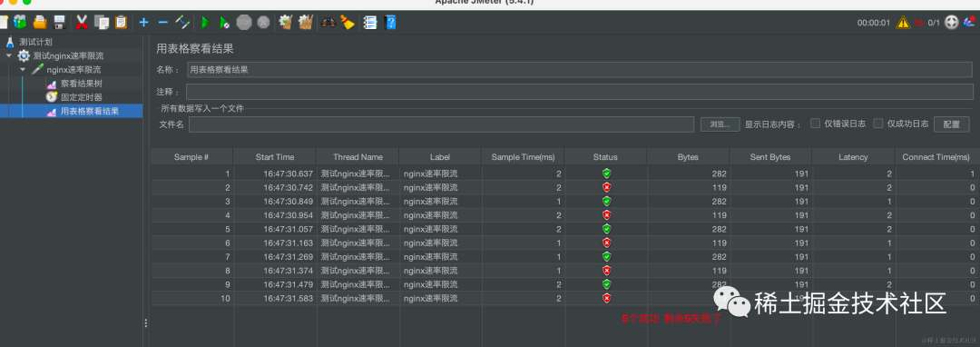Click the Clear all broom-with-gears icon
The width and height of the screenshot is (980, 347).
[306, 23]
